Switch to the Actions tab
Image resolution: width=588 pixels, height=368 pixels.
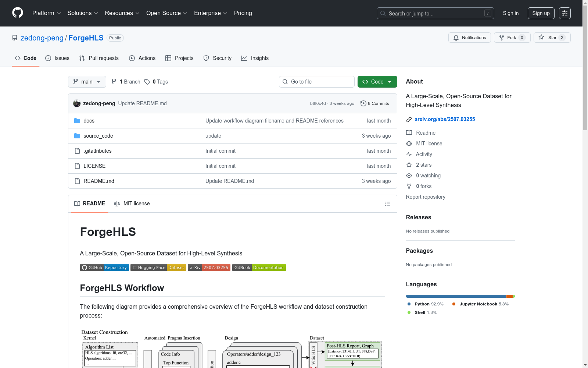click(142, 58)
